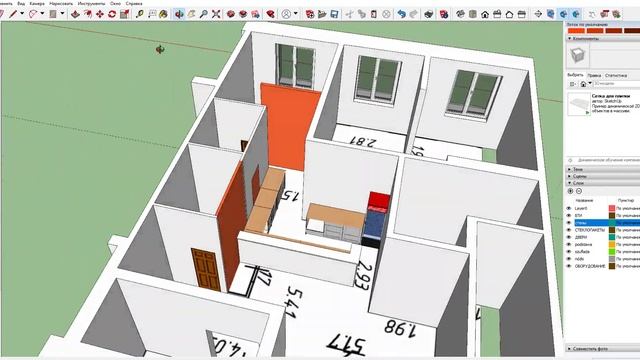Open the Extension Warehouse ruby icon
Image resolution: width=640 pixels, height=360 pixels.
click(270, 14)
